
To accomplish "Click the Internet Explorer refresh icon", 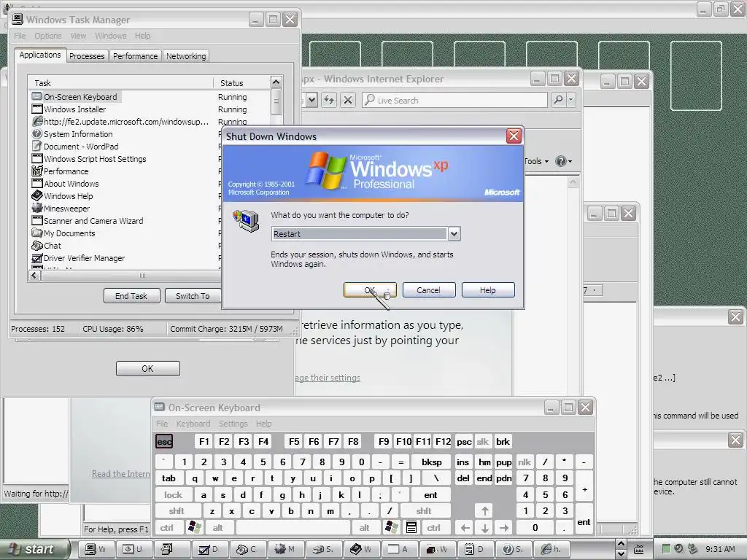I will [x=329, y=100].
